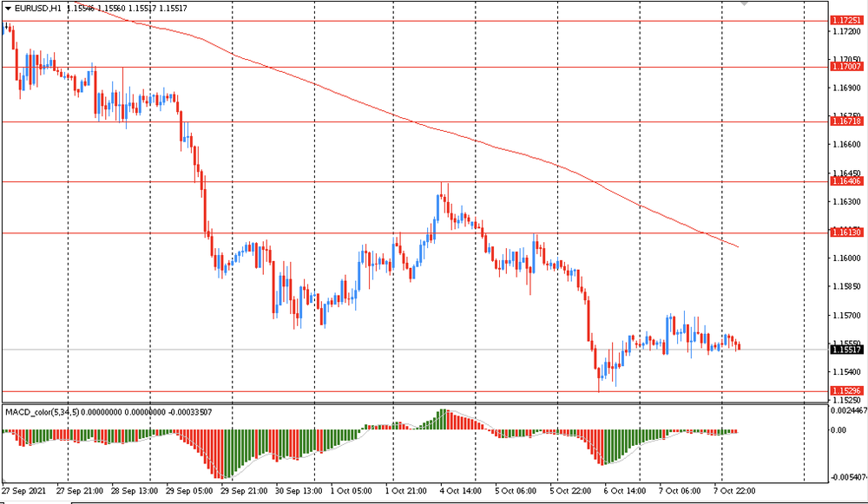Select the 1.16406 red price level label
The image size is (868, 504).
tap(846, 181)
